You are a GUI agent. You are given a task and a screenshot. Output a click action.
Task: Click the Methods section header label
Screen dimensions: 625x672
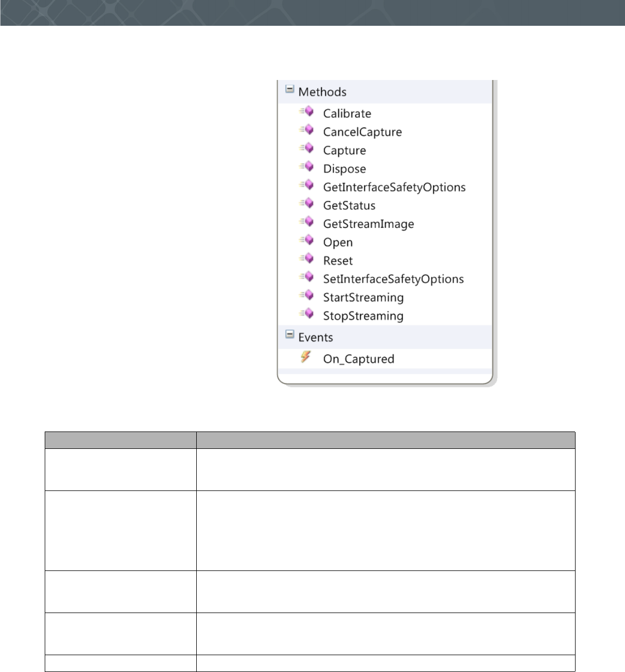[x=322, y=92]
